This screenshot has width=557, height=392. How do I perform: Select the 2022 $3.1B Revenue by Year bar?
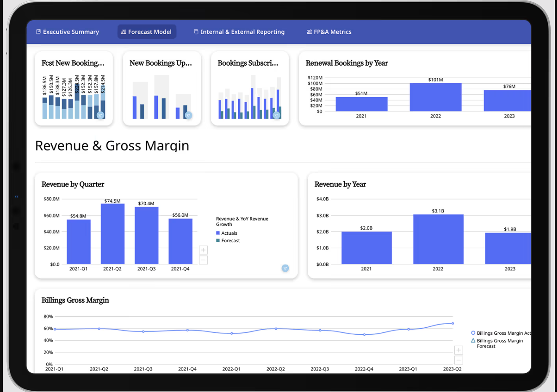click(x=438, y=239)
